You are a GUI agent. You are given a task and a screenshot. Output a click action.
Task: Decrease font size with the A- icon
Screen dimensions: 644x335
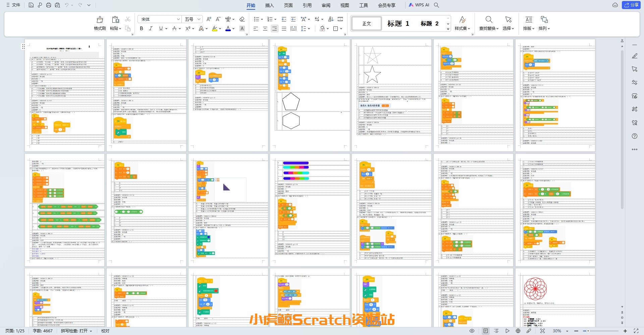pyautogui.click(x=218, y=19)
